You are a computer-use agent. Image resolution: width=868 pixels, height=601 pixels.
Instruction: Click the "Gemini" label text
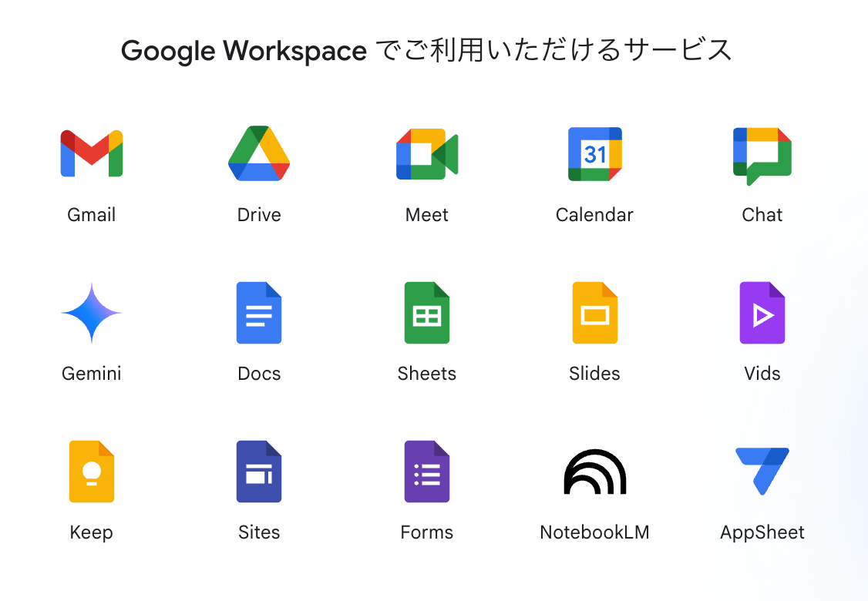91,374
